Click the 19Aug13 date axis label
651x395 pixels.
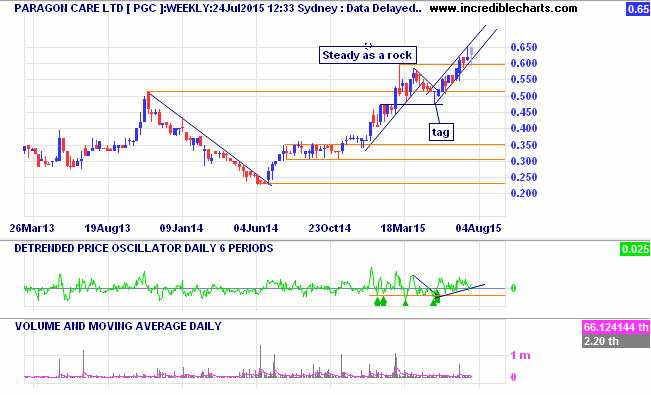[x=107, y=228]
